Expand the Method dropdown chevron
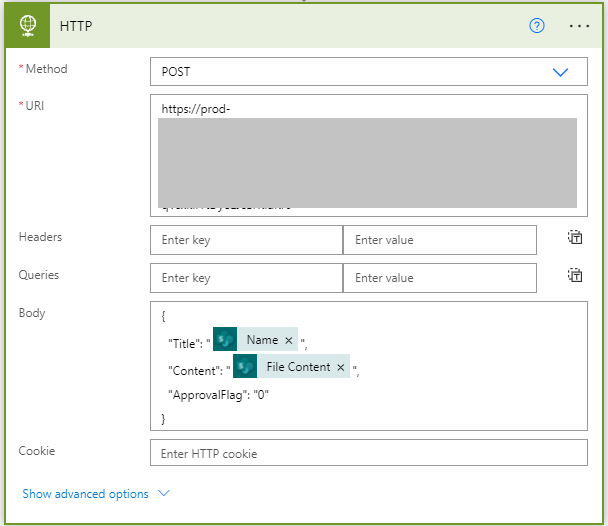The image size is (608, 526). (x=560, y=72)
